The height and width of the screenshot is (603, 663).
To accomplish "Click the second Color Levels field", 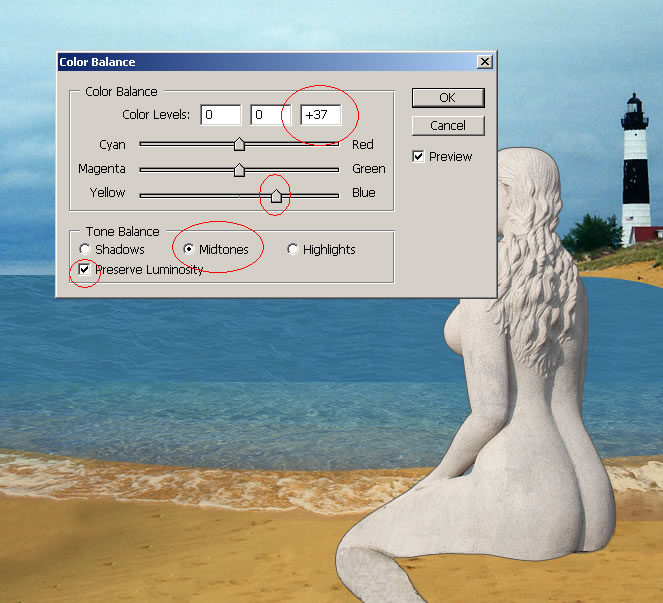I will pyautogui.click(x=271, y=115).
